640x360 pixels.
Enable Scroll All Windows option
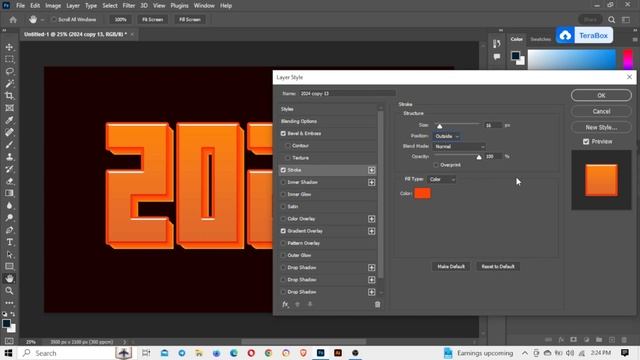click(54, 20)
